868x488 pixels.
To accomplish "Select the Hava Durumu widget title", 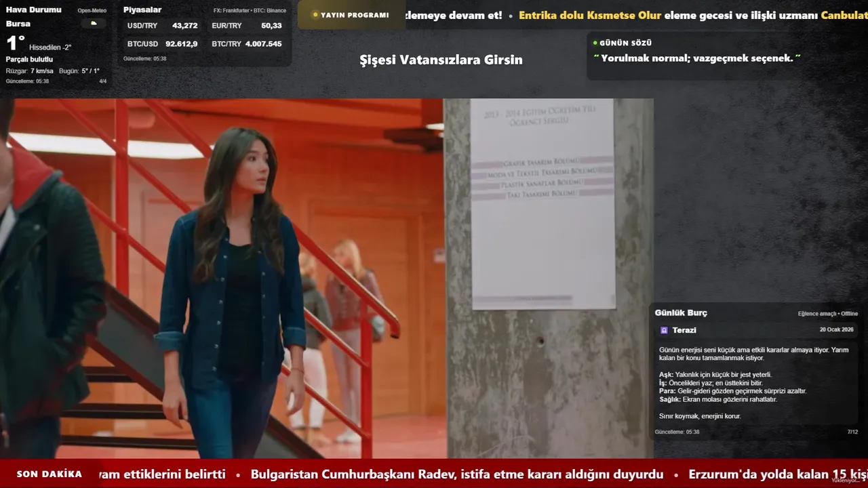I will click(x=33, y=9).
